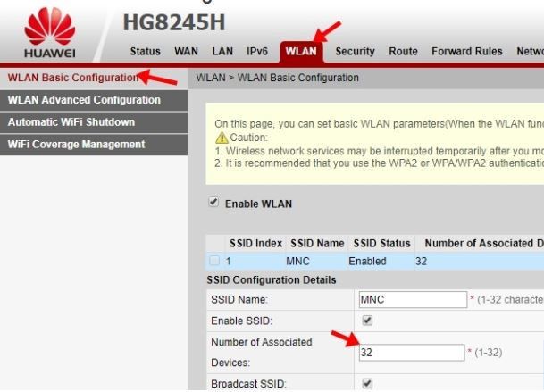Switch to the LAN tab
The image size is (544, 392).
(222, 51)
